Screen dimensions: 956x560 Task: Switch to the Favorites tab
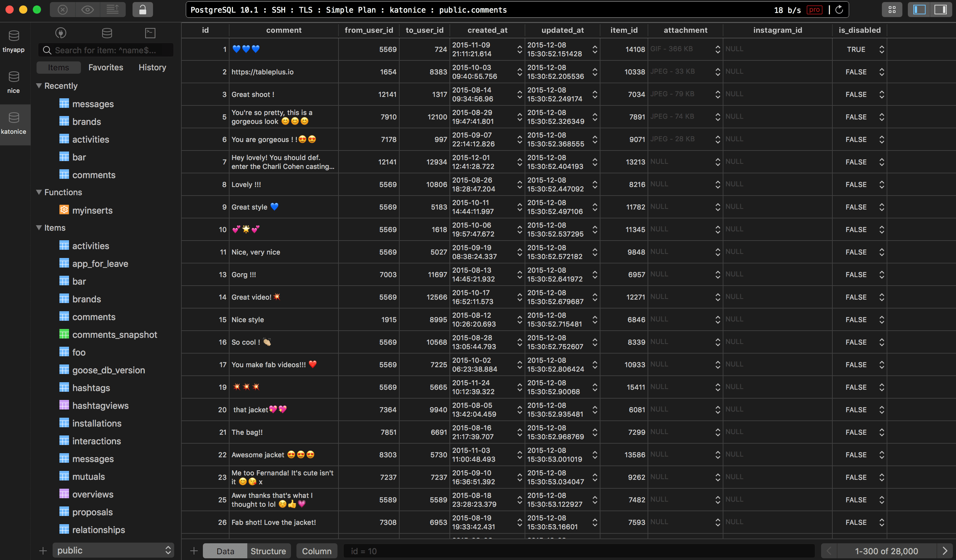click(x=106, y=68)
